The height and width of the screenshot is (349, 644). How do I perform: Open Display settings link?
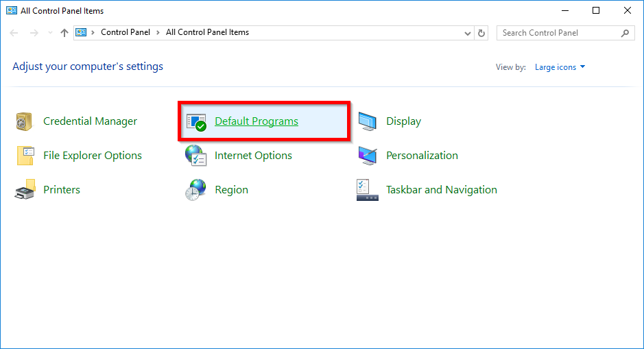tap(404, 121)
